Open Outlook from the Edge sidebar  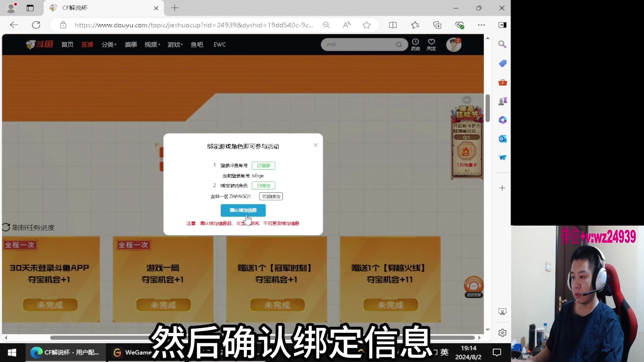(x=502, y=138)
